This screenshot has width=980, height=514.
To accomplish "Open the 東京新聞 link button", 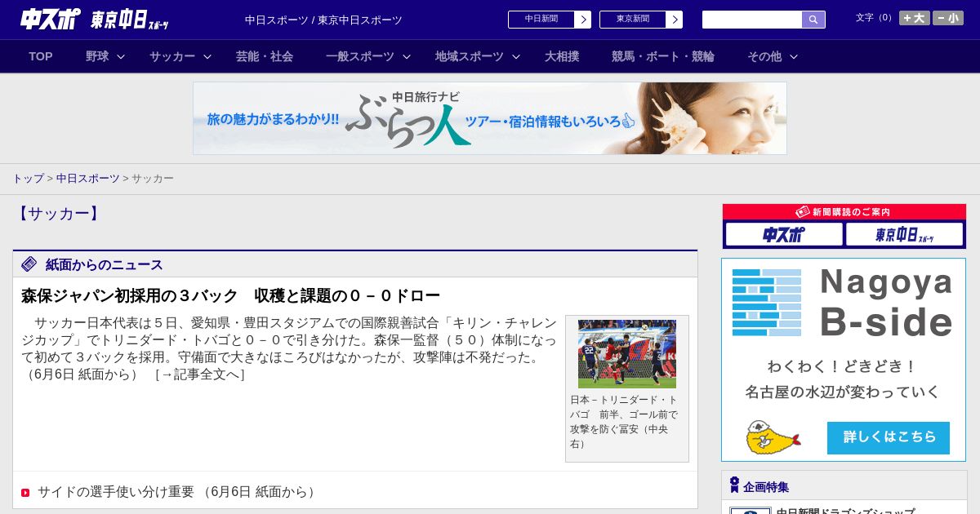I will pyautogui.click(x=633, y=20).
